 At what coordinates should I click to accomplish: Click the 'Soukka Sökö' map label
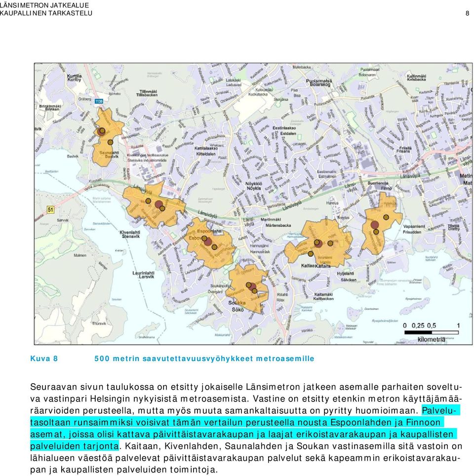[x=237, y=306]
